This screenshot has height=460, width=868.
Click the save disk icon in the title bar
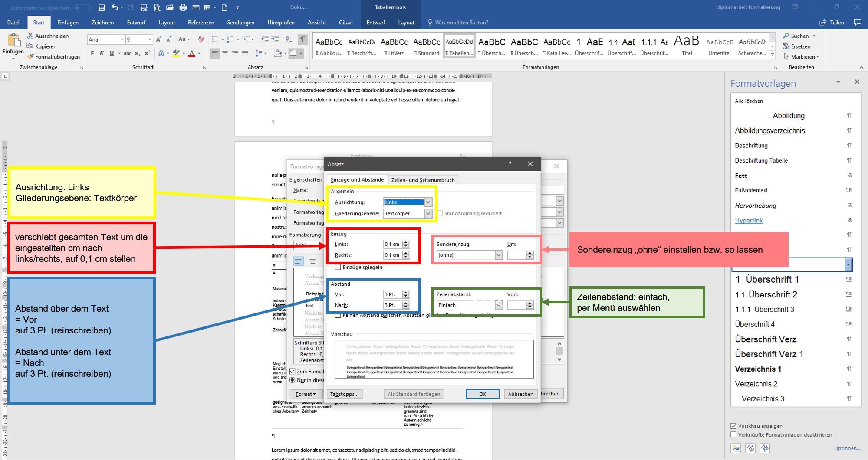[102, 7]
